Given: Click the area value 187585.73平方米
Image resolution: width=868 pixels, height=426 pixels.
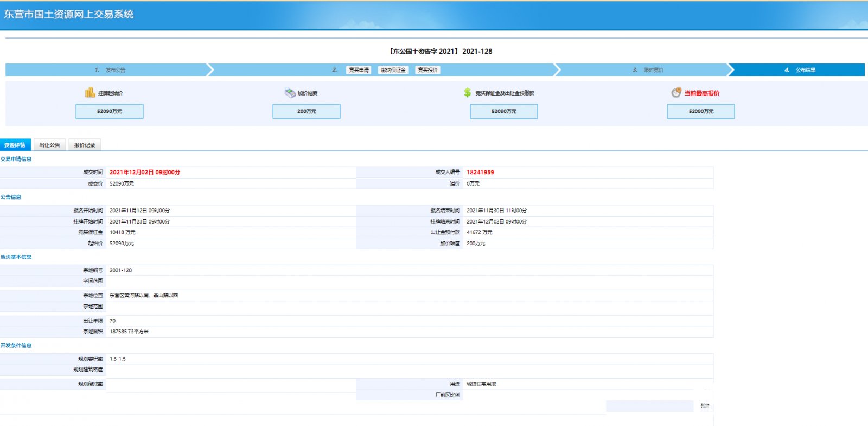Looking at the screenshot, I should pyautogui.click(x=129, y=332).
